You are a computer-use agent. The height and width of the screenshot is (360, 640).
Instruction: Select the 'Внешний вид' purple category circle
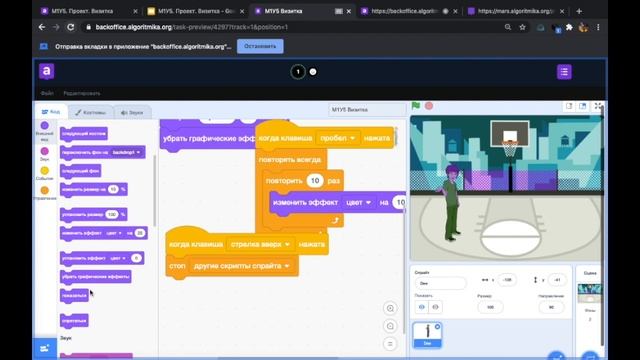[44, 126]
